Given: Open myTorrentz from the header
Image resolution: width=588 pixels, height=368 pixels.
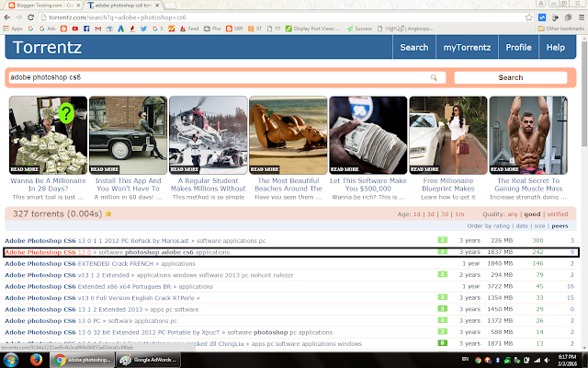Looking at the screenshot, I should [467, 47].
